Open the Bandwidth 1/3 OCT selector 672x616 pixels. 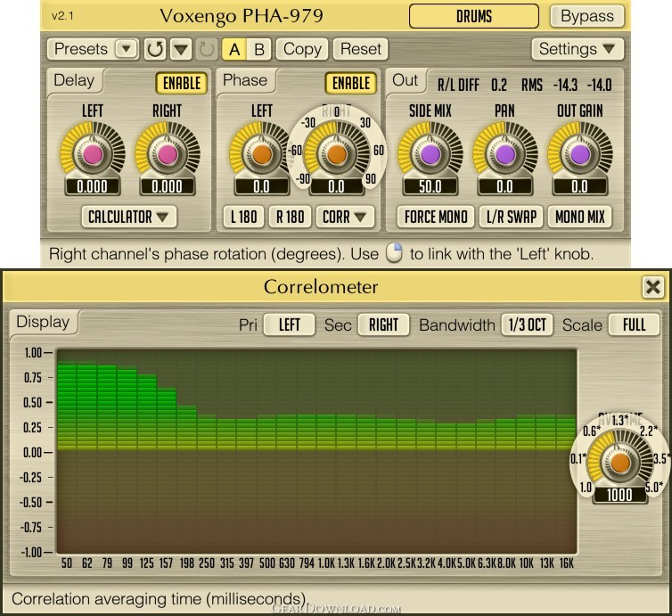tap(527, 324)
